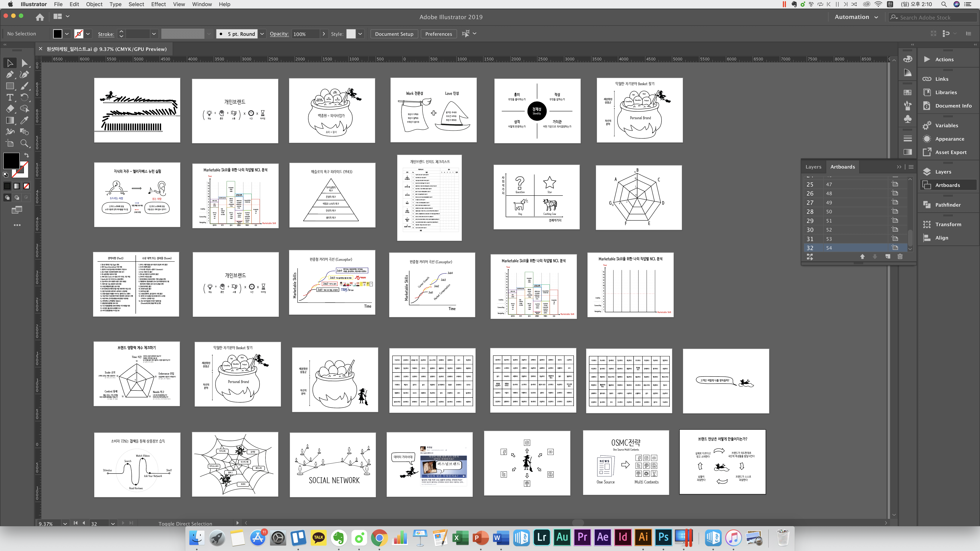Open the Effect menu
Image resolution: width=980 pixels, height=551 pixels.
tap(158, 4)
